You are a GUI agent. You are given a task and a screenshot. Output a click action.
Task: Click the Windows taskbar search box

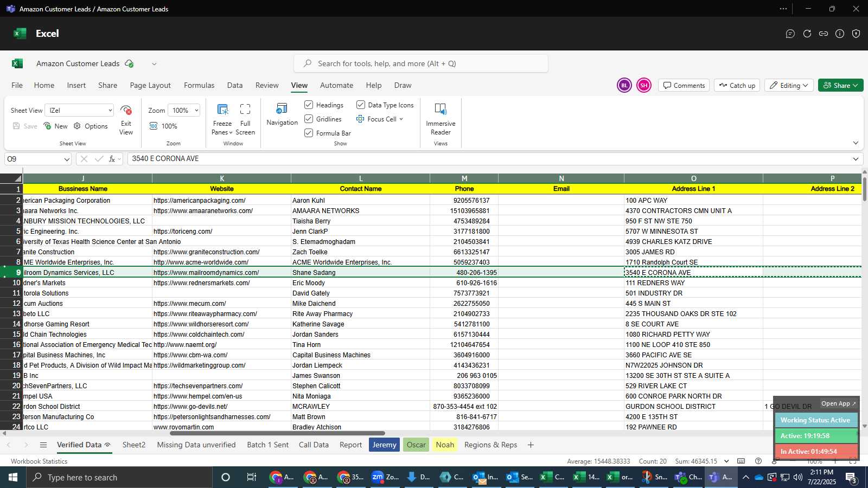click(118, 477)
